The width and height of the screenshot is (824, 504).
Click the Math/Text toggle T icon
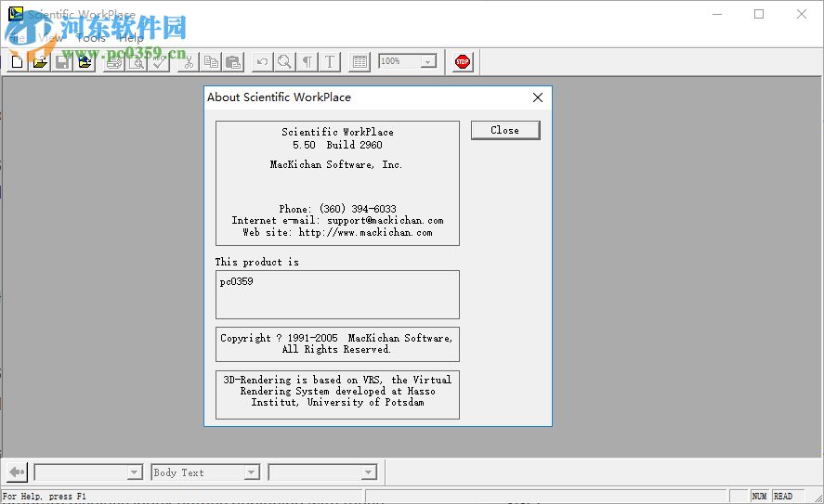coord(330,62)
